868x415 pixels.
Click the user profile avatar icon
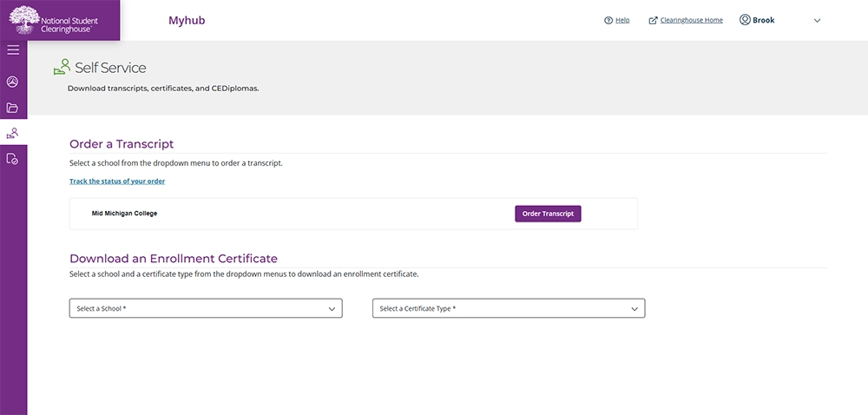[745, 20]
